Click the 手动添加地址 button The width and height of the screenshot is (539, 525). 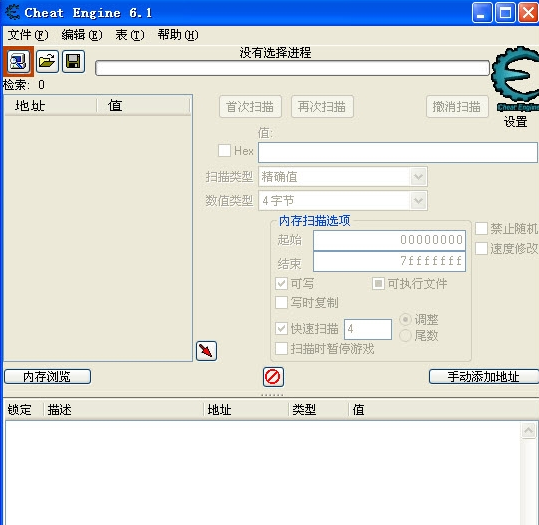484,376
